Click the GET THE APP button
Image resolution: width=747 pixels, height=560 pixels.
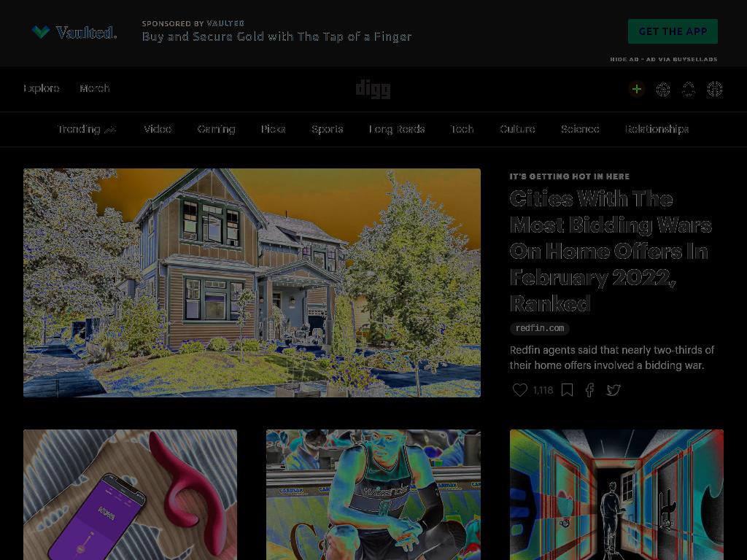pos(673,31)
